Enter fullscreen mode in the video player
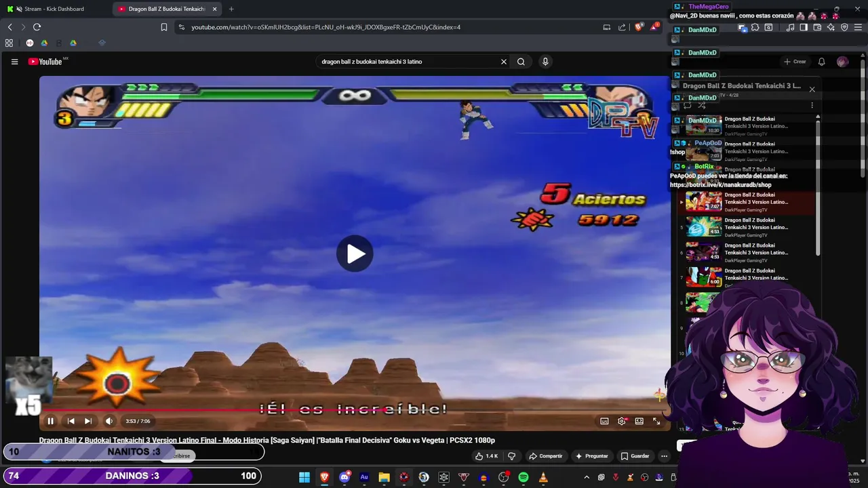The width and height of the screenshot is (868, 488). (656, 421)
